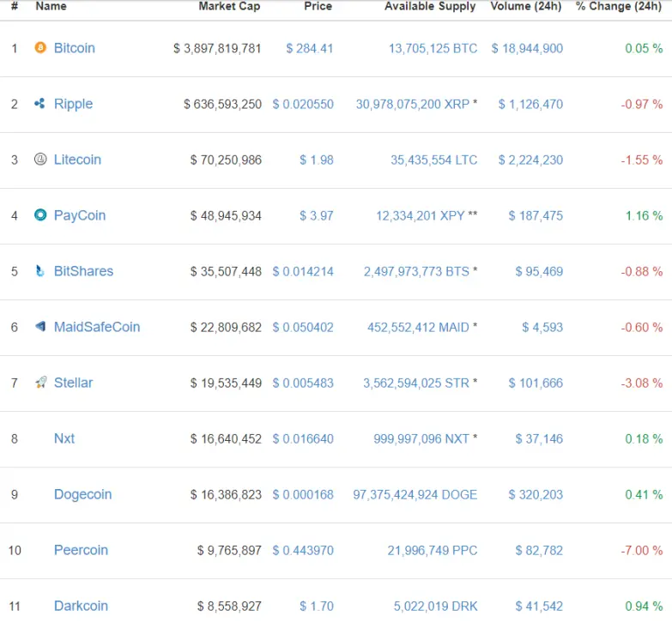Click Ripple price $ 0.020550
Screen dimensions: 672x622
[x=303, y=104]
